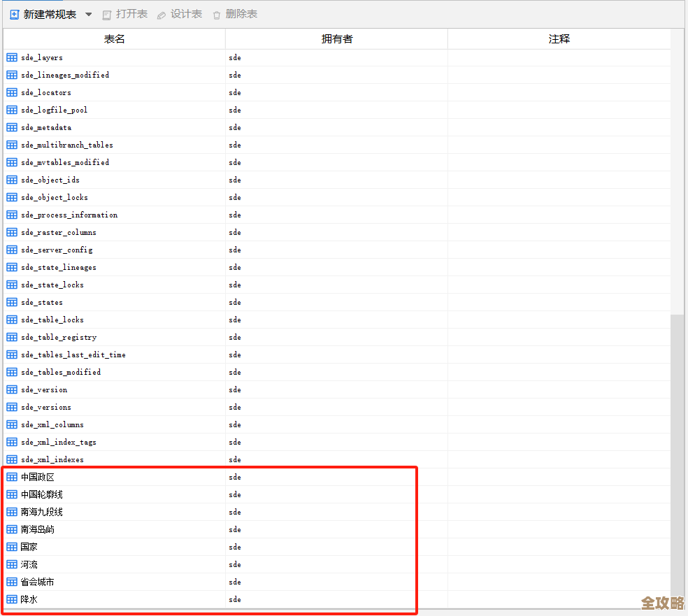Viewport: 688px width, 616px height.
Task: Click the 设计表 toolbar item
Action: [x=179, y=13]
